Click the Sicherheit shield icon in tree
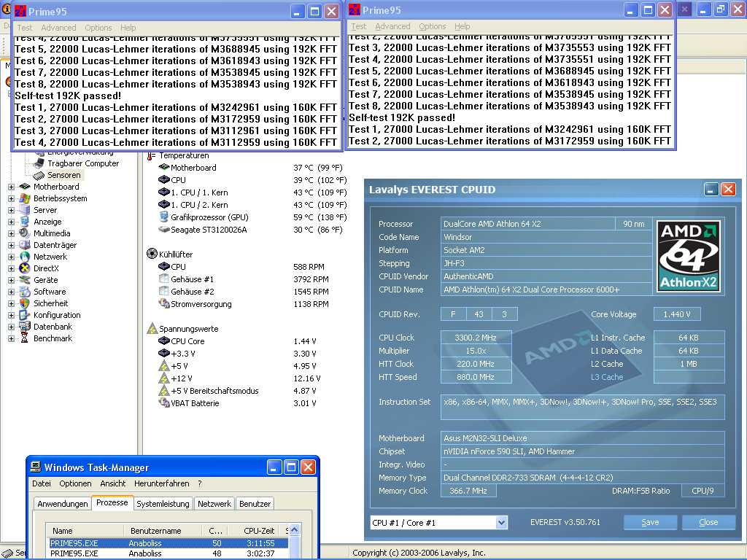This screenshot has width=747, height=560. [x=25, y=303]
